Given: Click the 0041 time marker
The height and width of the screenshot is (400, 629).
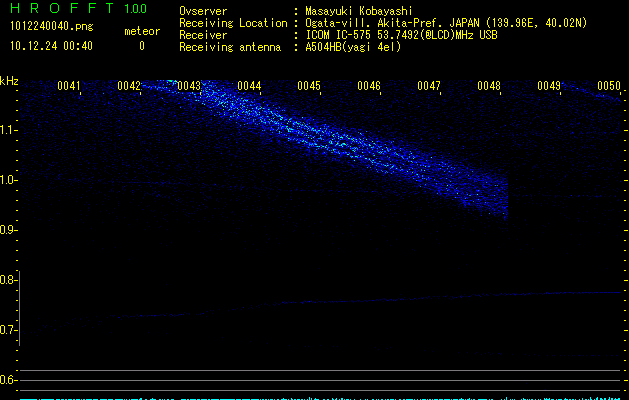Looking at the screenshot, I should (x=69, y=86).
